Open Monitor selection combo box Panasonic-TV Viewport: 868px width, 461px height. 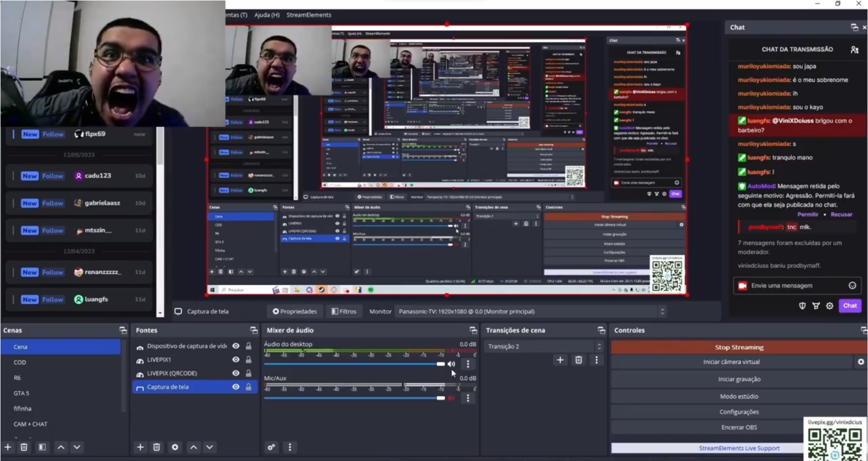pyautogui.click(x=531, y=311)
